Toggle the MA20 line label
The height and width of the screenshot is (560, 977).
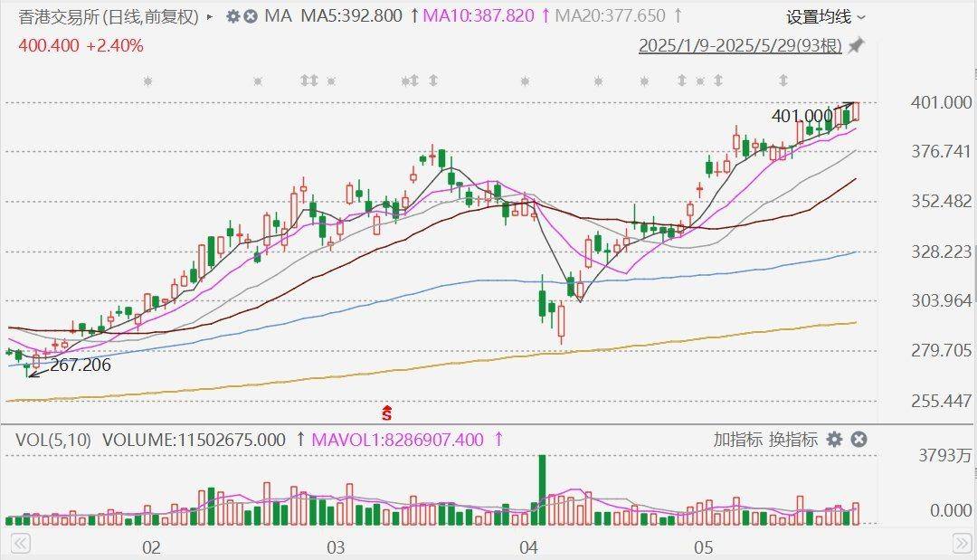(610, 16)
